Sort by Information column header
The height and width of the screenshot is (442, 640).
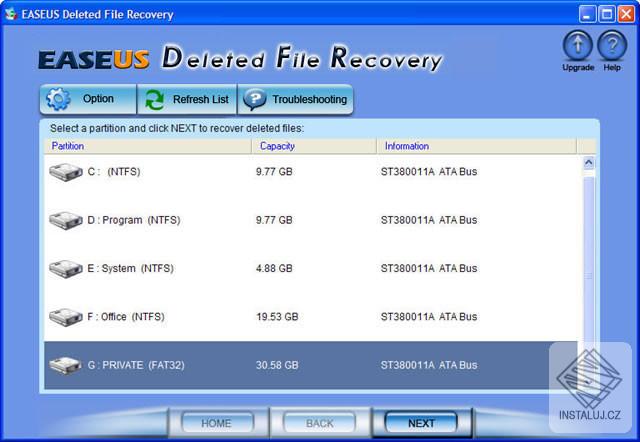(x=476, y=146)
